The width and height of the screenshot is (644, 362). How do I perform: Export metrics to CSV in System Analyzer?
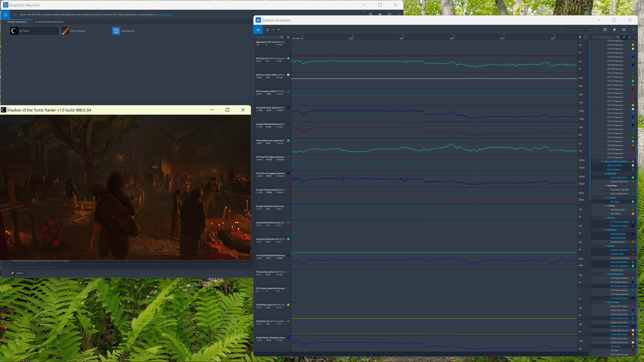pos(267,30)
